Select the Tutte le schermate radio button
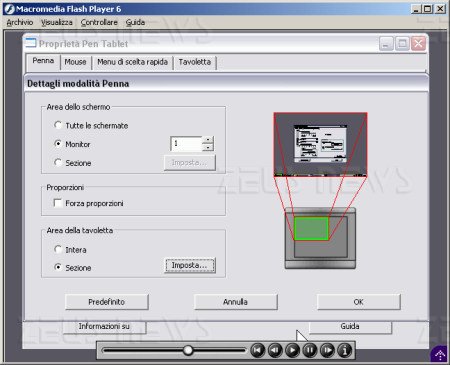 tap(58, 125)
